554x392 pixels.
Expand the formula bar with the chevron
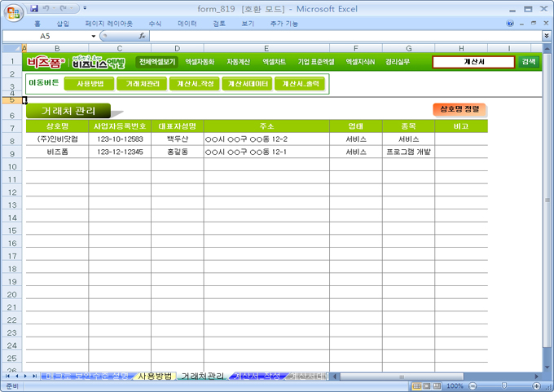tap(546, 37)
